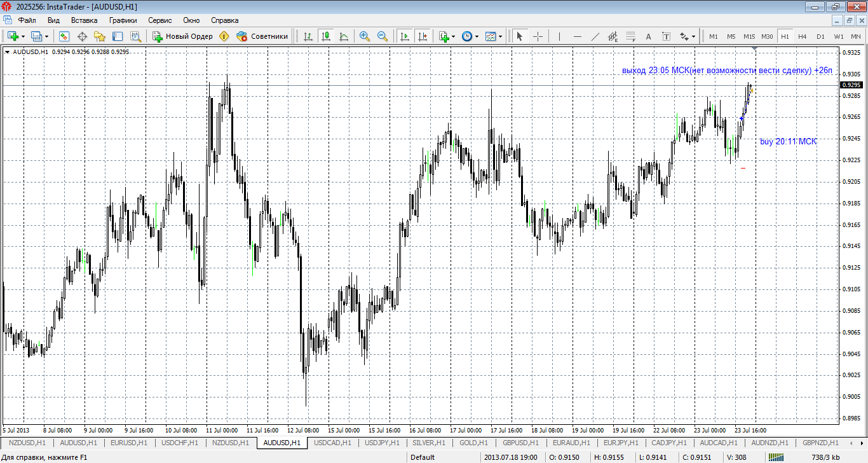Select the Horizontal Line drawing tool
Screen dimensions: 868x463
577,36
